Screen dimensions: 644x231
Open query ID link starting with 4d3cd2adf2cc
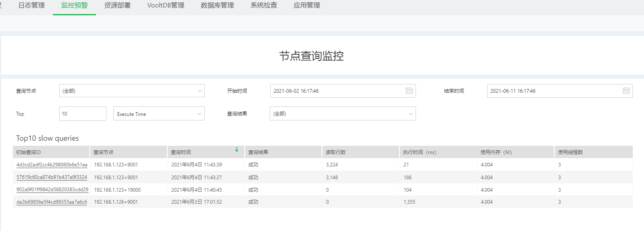point(52,165)
